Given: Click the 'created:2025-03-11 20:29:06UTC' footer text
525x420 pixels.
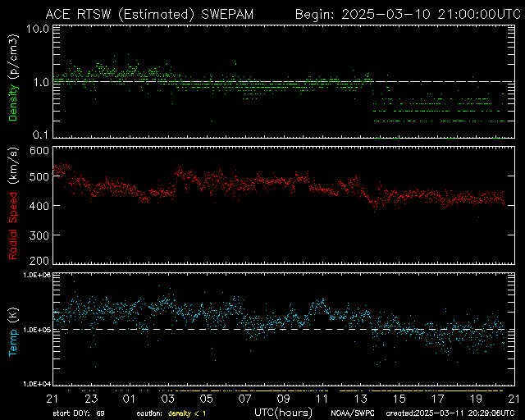Looking at the screenshot, I should (450, 413).
